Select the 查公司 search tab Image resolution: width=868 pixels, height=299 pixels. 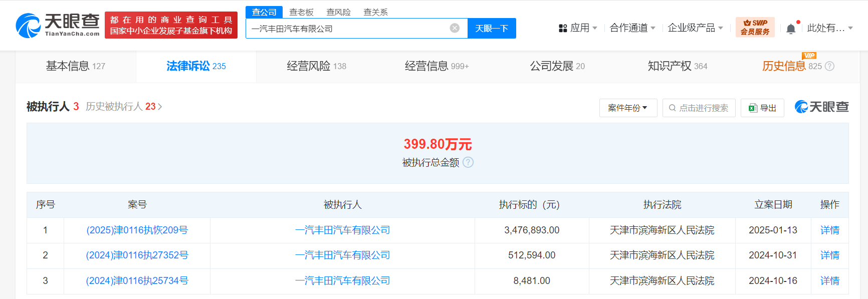pos(264,12)
